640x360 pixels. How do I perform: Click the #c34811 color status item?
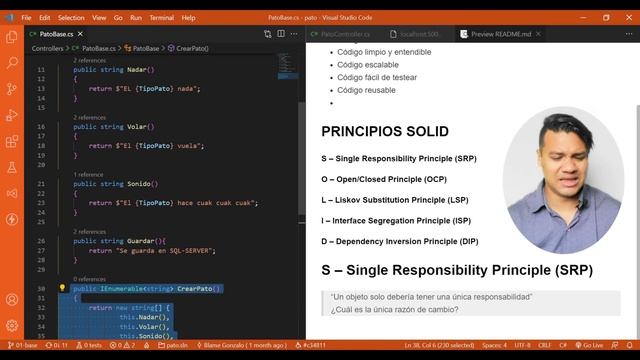coord(310,345)
